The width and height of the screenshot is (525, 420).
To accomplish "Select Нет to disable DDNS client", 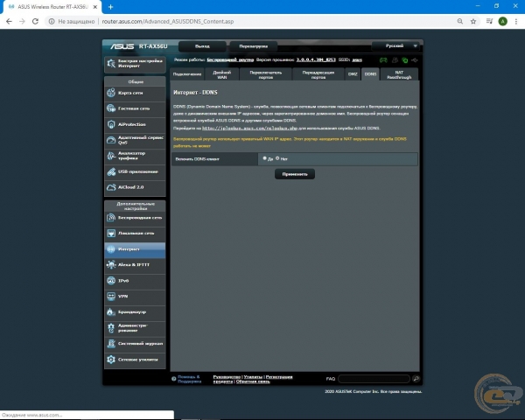I will coord(277,158).
